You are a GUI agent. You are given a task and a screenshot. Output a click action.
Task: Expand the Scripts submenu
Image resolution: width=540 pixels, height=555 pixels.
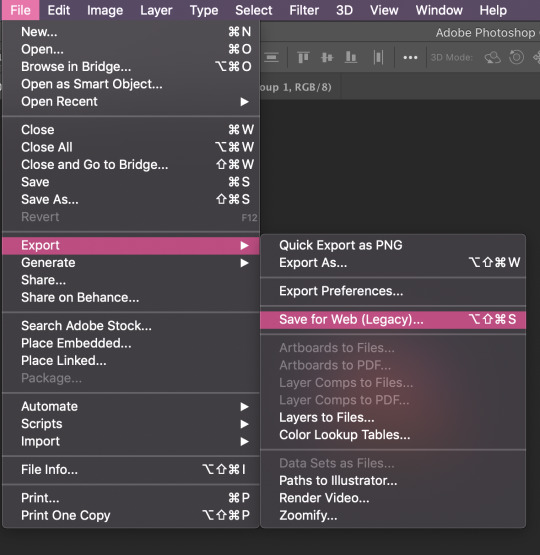pyautogui.click(x=131, y=424)
